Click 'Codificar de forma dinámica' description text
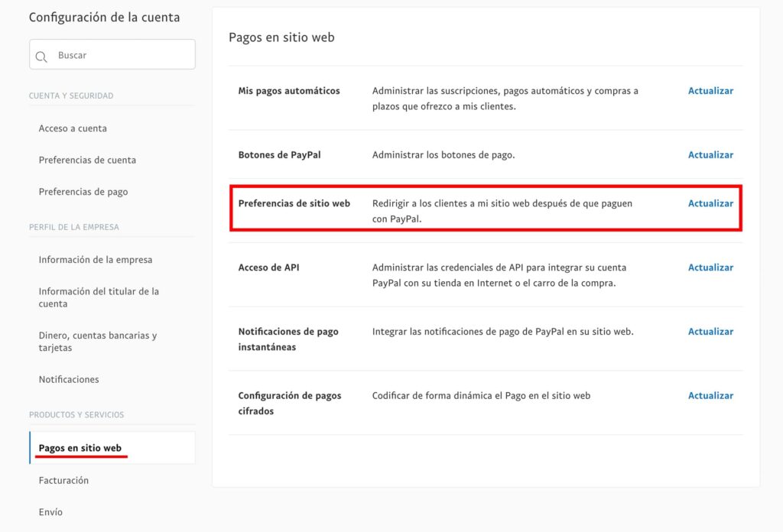Screen dimensions: 783x532 click(x=482, y=395)
